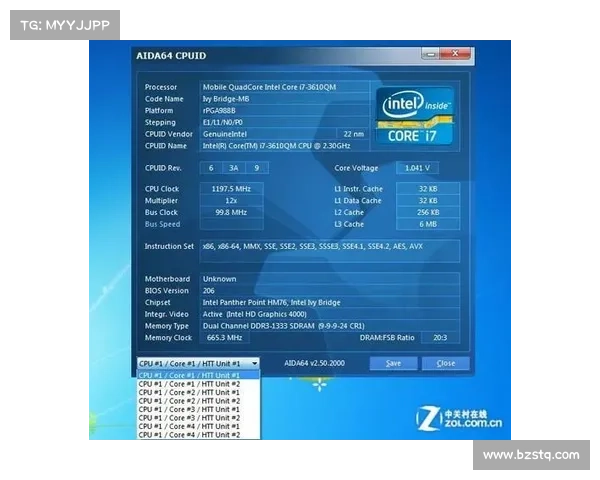This screenshot has height=480, width=600.
Task: Select CPU #1 / Core #4 / HTT Unit #2
Action: (x=198, y=434)
